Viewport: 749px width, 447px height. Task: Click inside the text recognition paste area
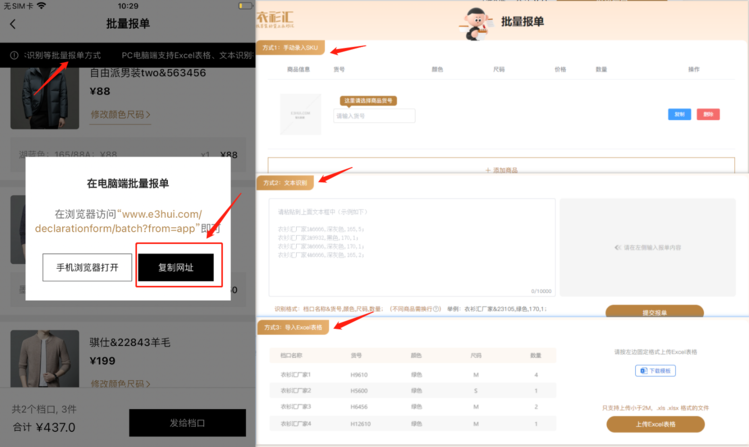pos(411,245)
